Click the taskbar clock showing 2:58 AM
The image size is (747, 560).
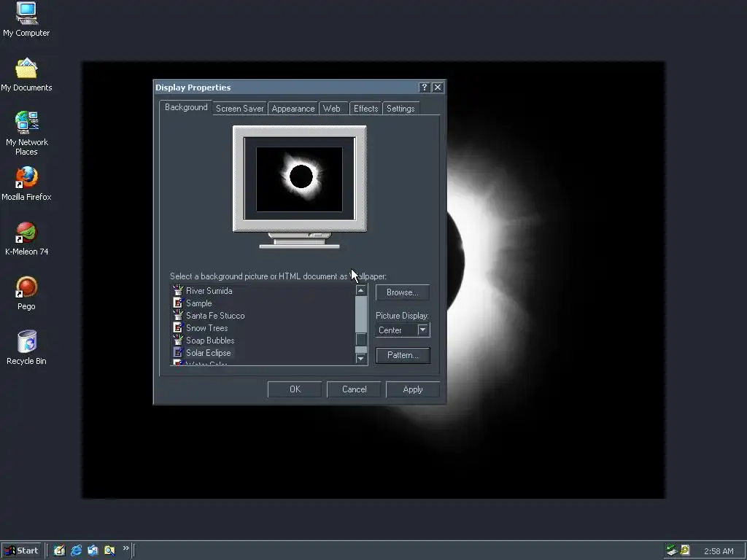coord(719,551)
